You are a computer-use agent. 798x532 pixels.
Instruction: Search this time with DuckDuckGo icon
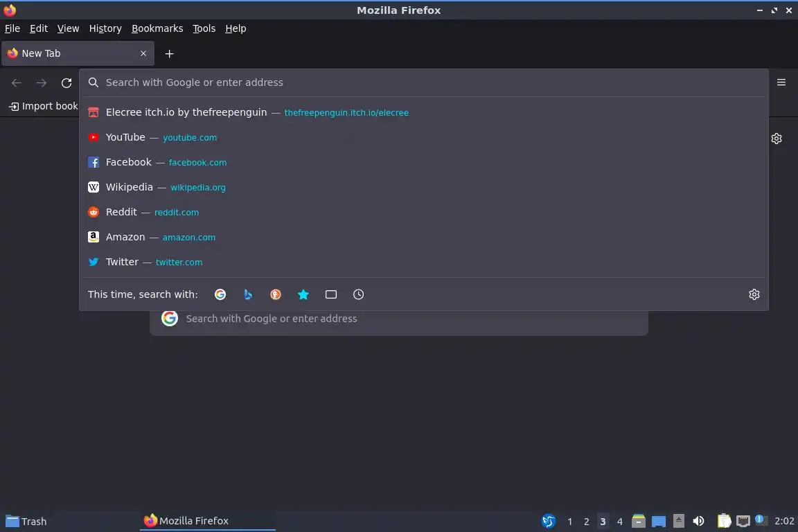(275, 294)
